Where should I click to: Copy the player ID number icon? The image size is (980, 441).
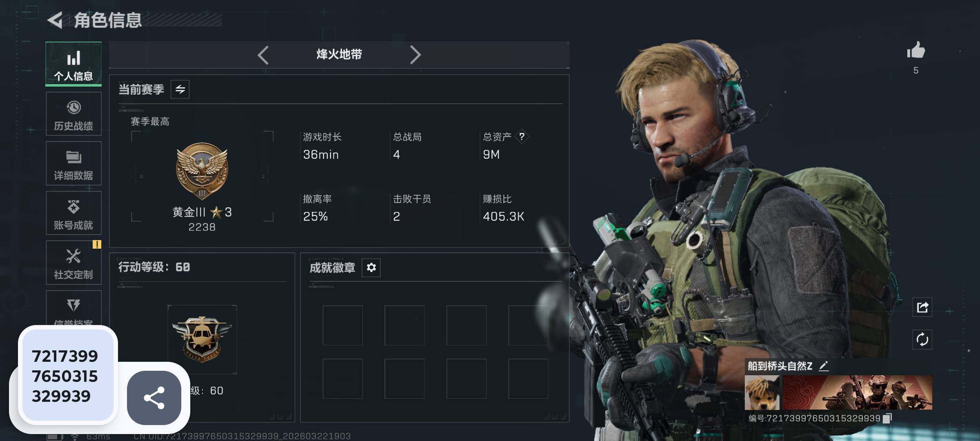pos(887,419)
